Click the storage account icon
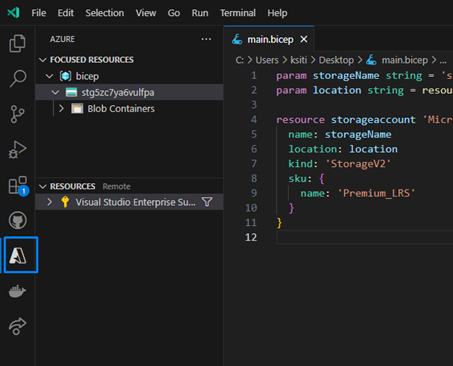The width and height of the screenshot is (453, 366). [71, 92]
